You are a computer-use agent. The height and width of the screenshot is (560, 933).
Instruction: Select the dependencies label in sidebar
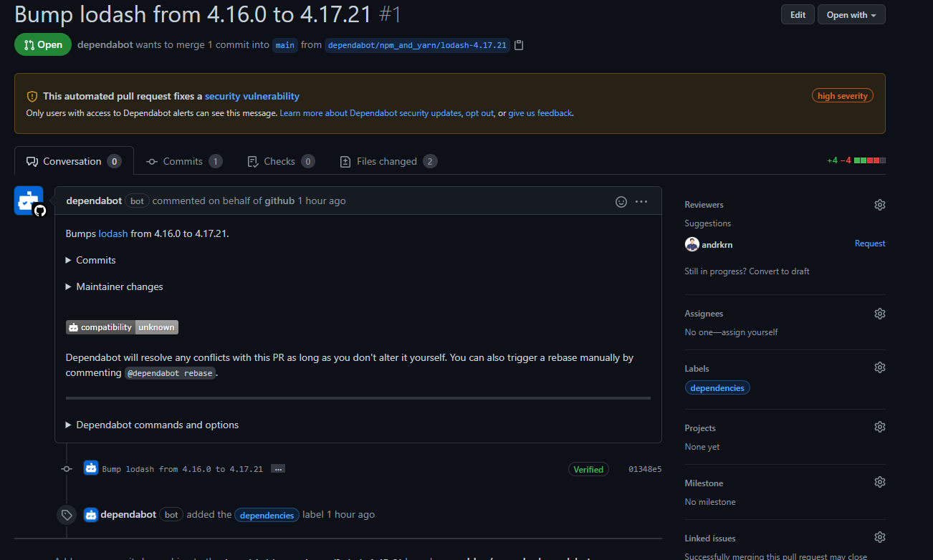tap(717, 387)
